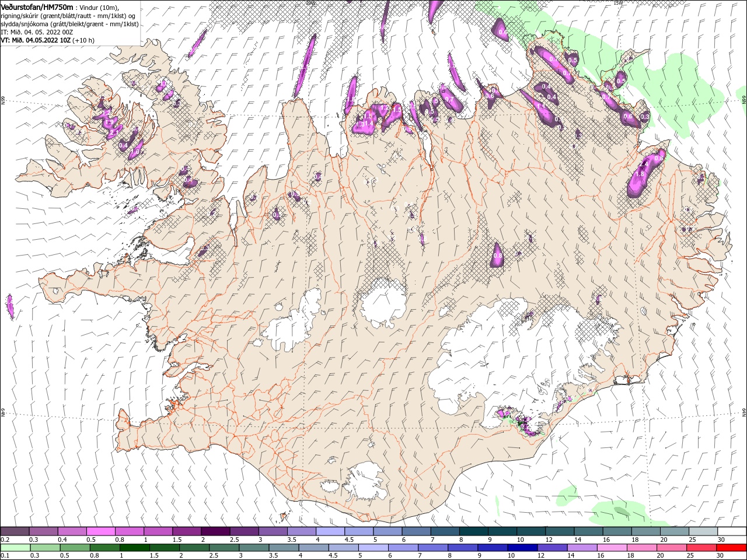Click the '3.5' label on the top scale row
Screen dimensions: 747x560
tap(291, 540)
